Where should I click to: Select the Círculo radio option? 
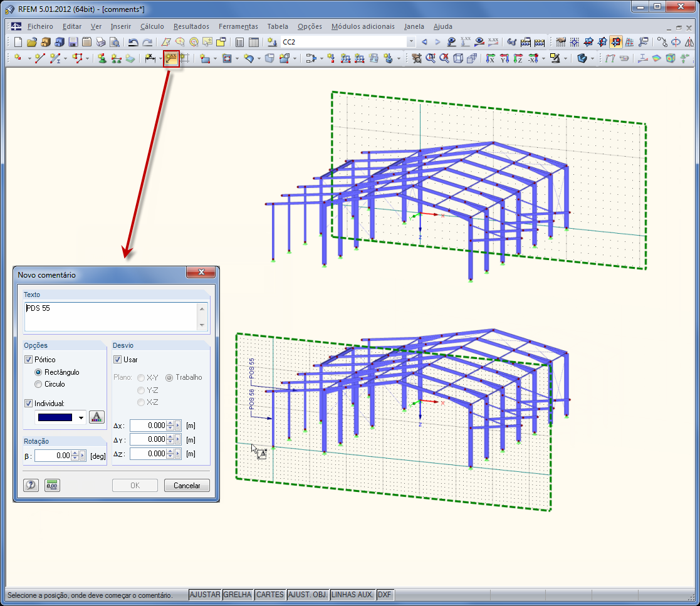pyautogui.click(x=38, y=384)
